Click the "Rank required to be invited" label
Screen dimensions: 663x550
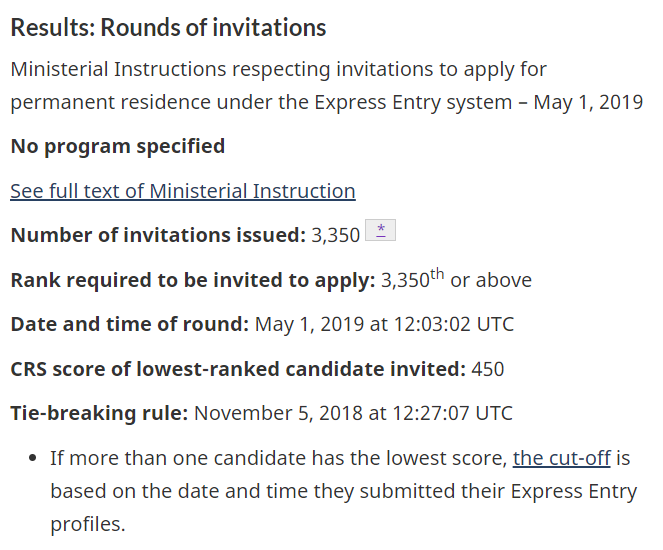pos(192,280)
